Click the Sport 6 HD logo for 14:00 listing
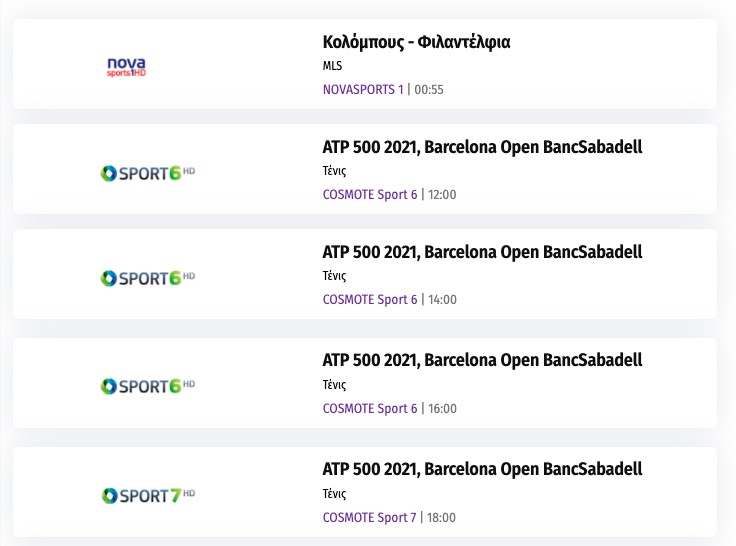Image resolution: width=736 pixels, height=546 pixels. (148, 278)
